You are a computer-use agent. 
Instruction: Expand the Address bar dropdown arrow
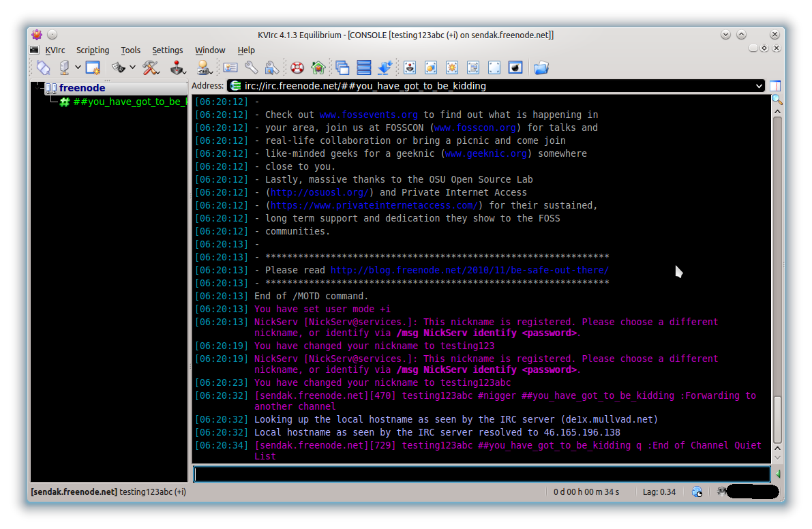click(759, 86)
